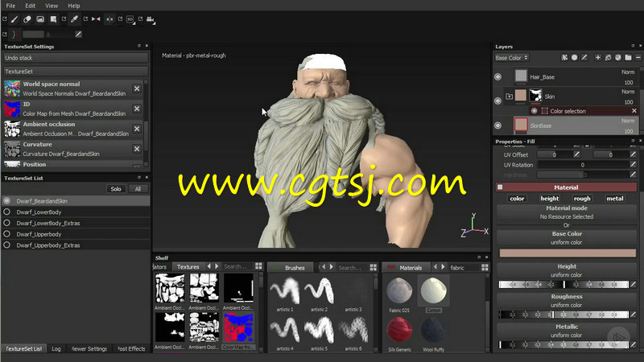The height and width of the screenshot is (362, 644).
Task: Open Skin layer Norm blend mode
Action: [628, 92]
